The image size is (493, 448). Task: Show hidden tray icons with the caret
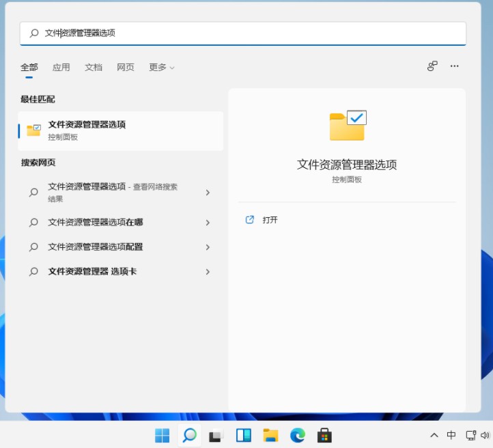[434, 435]
